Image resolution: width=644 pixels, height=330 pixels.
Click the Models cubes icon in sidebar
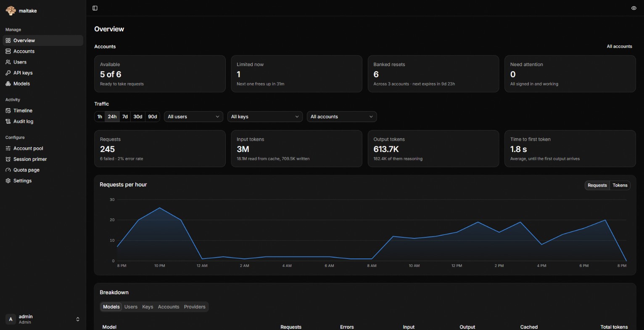[8, 84]
